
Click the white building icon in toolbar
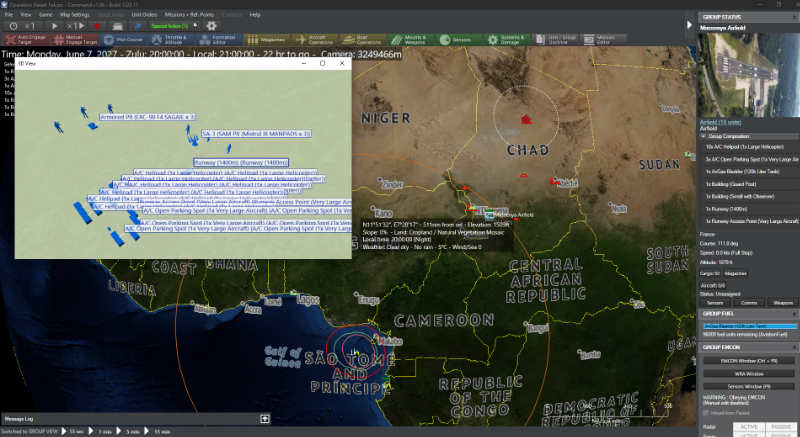(117, 26)
